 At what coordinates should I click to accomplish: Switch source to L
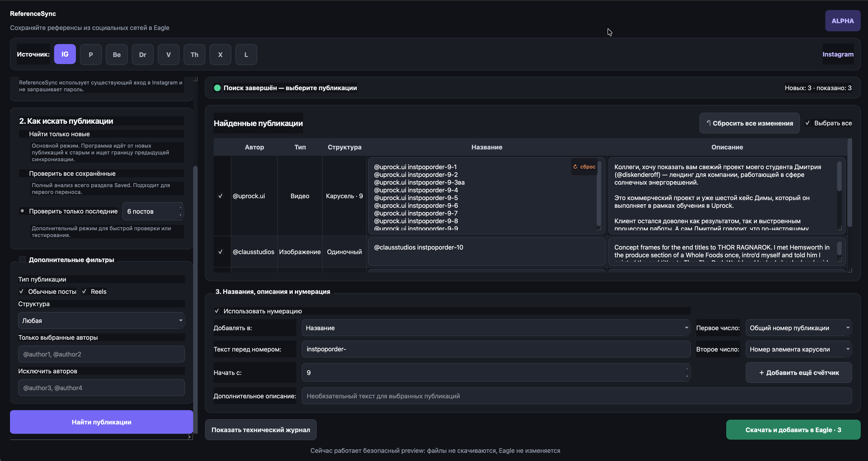[246, 54]
